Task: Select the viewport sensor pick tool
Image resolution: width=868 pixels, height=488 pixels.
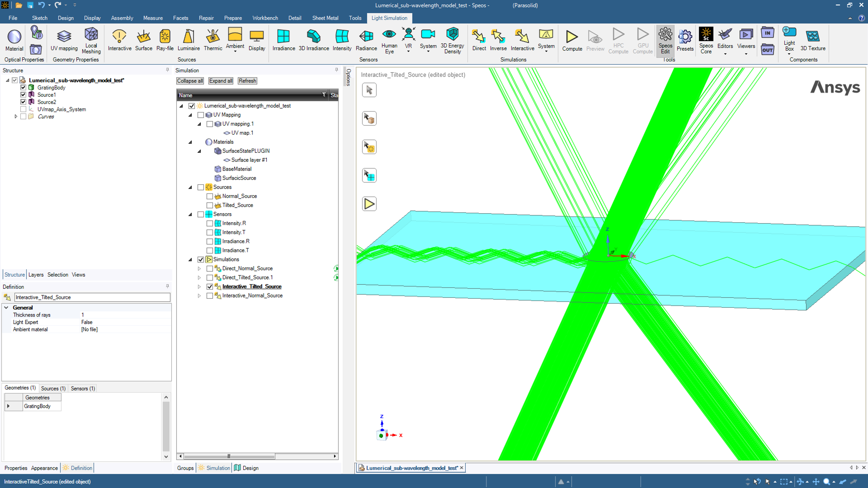Action: (369, 175)
